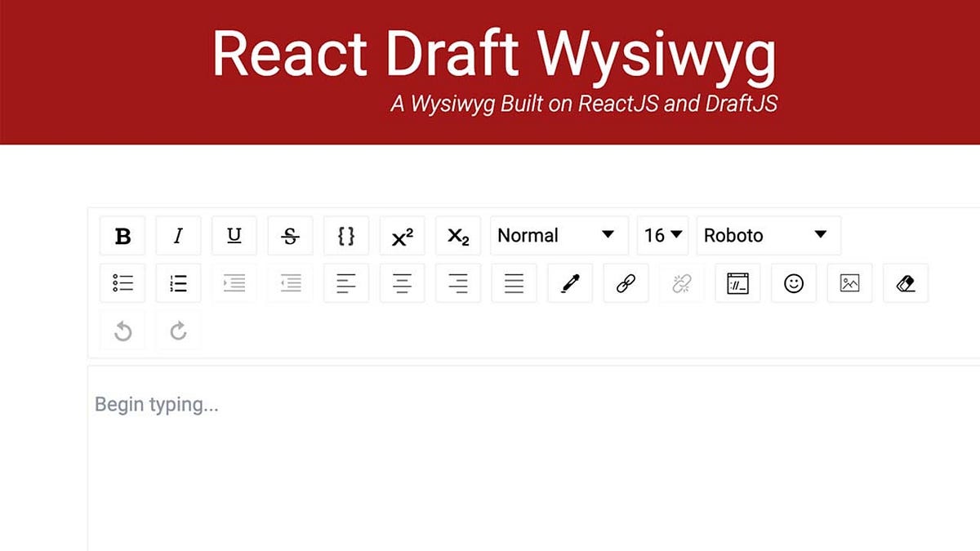Choose center text alignment

(x=402, y=283)
